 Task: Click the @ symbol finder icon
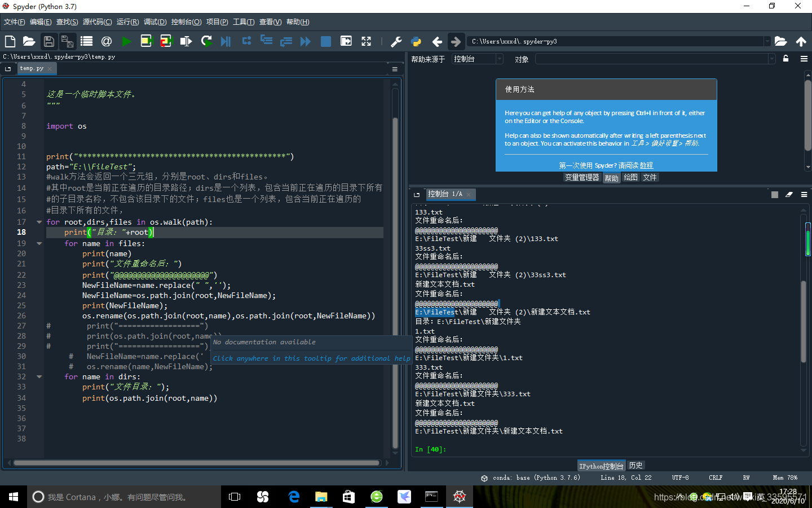coord(106,41)
